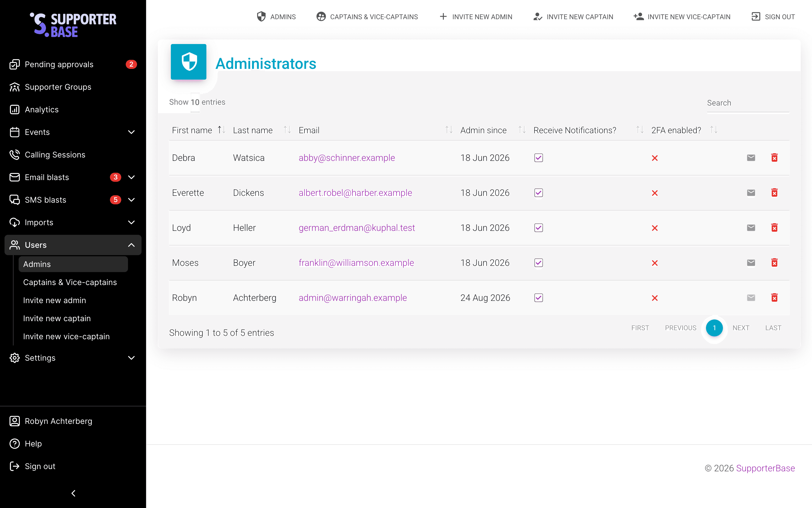
Task: Click FIRST pagination button
Action: [x=640, y=328]
